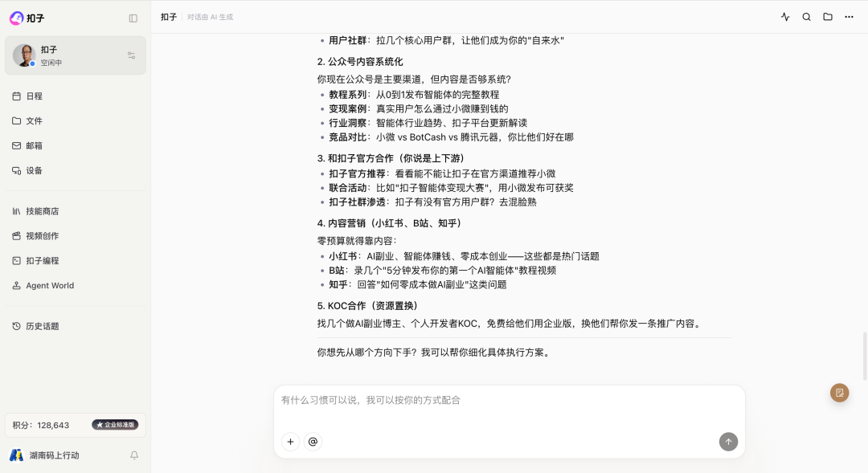Click 小红书 bullet text
This screenshot has width=868, height=473.
pyautogui.click(x=464, y=256)
